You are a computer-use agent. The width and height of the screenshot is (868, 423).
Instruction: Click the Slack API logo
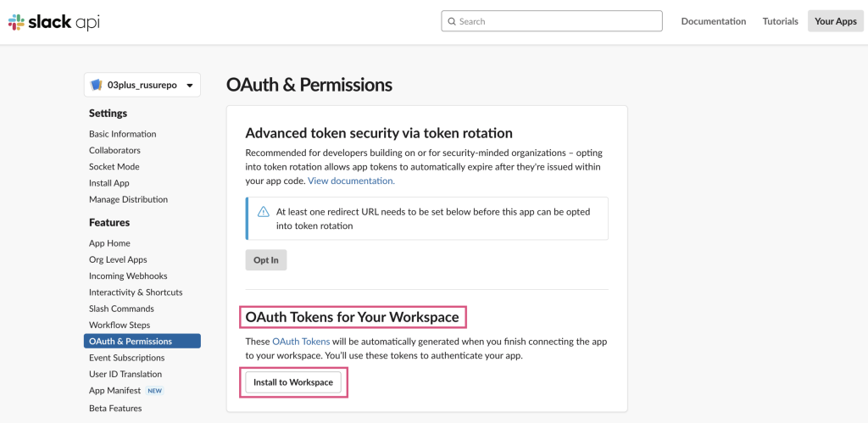click(x=53, y=22)
